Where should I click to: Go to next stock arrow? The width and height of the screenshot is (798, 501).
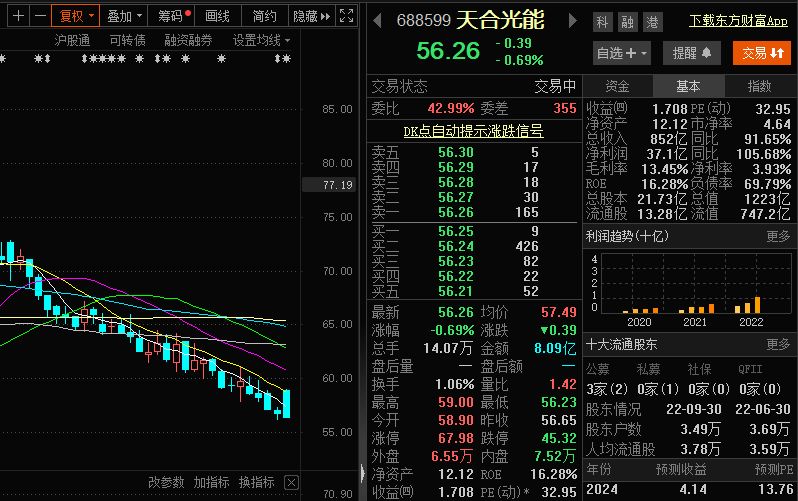tap(573, 20)
